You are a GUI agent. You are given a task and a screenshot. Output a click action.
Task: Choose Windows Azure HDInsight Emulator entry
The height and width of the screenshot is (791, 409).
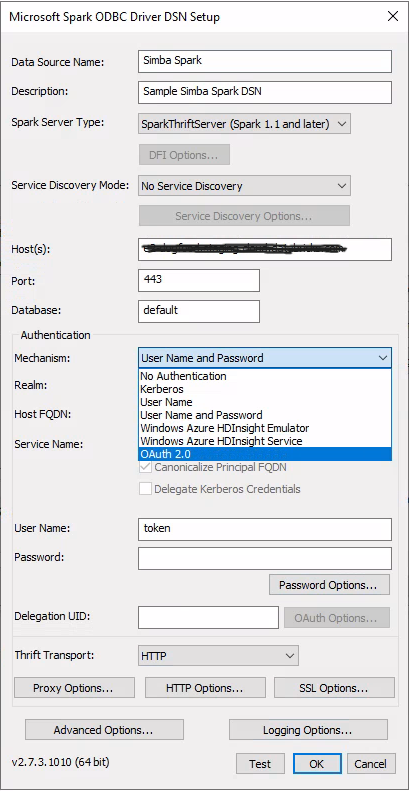click(265, 428)
